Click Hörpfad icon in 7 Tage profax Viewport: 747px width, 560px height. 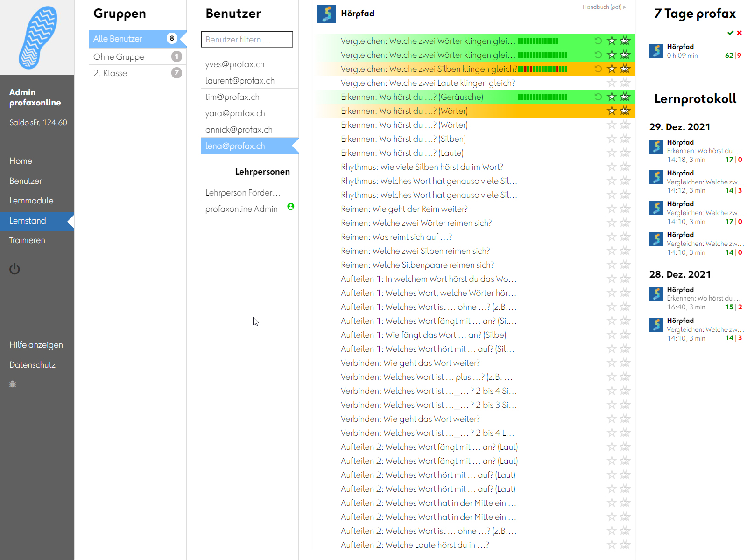(x=656, y=51)
